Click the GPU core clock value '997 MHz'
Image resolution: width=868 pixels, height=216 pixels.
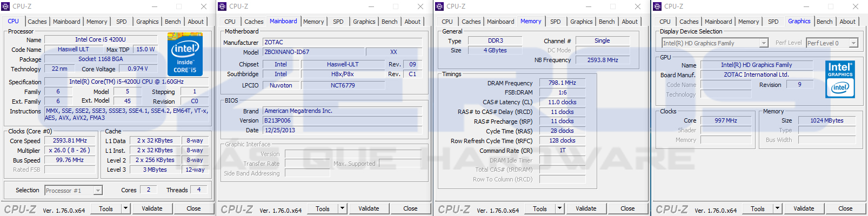tap(726, 120)
